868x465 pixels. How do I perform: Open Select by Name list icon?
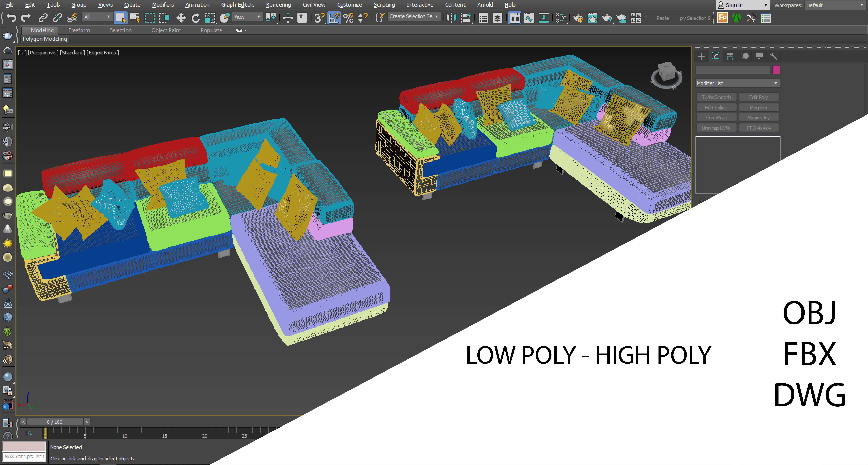pyautogui.click(x=135, y=18)
